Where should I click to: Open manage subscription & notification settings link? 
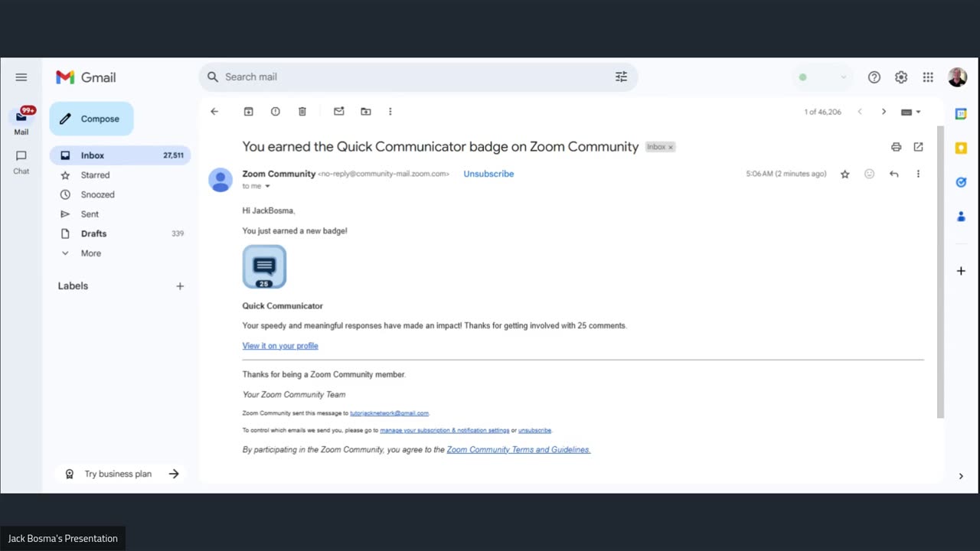(445, 430)
